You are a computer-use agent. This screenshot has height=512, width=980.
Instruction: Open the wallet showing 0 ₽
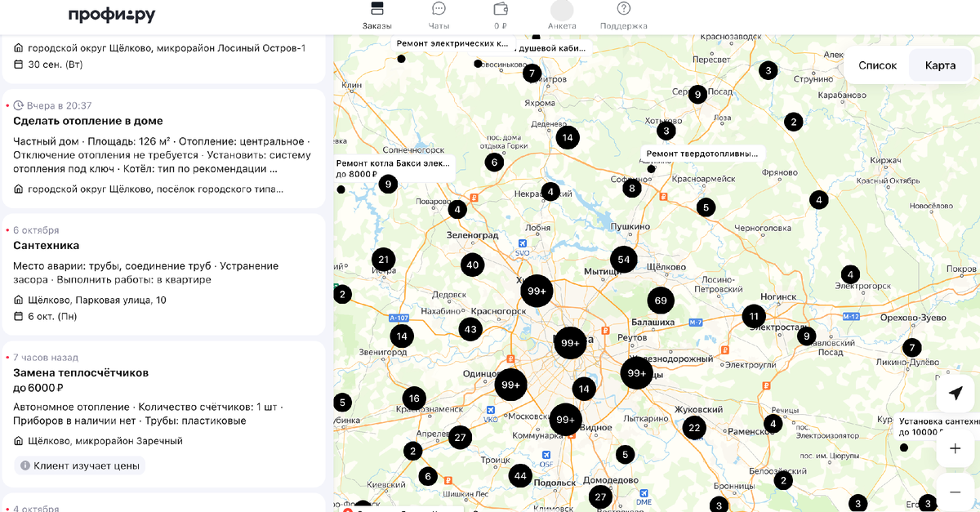[501, 15]
